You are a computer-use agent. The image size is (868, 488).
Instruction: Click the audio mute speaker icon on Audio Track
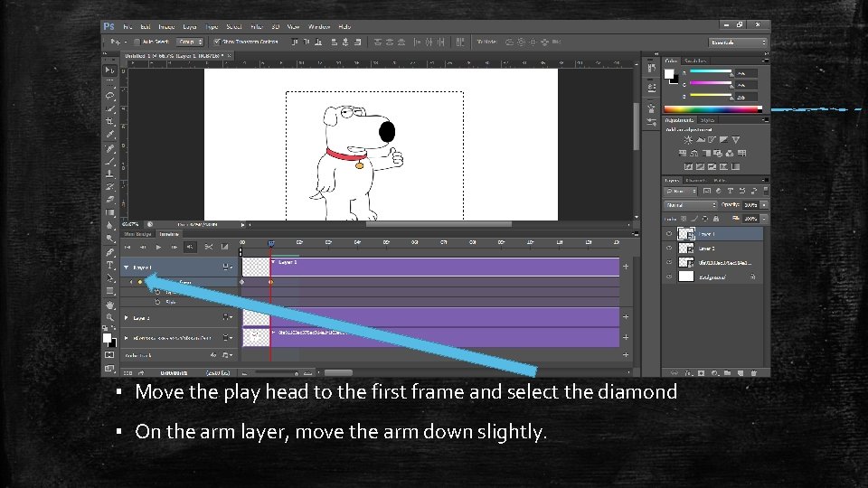click(213, 355)
